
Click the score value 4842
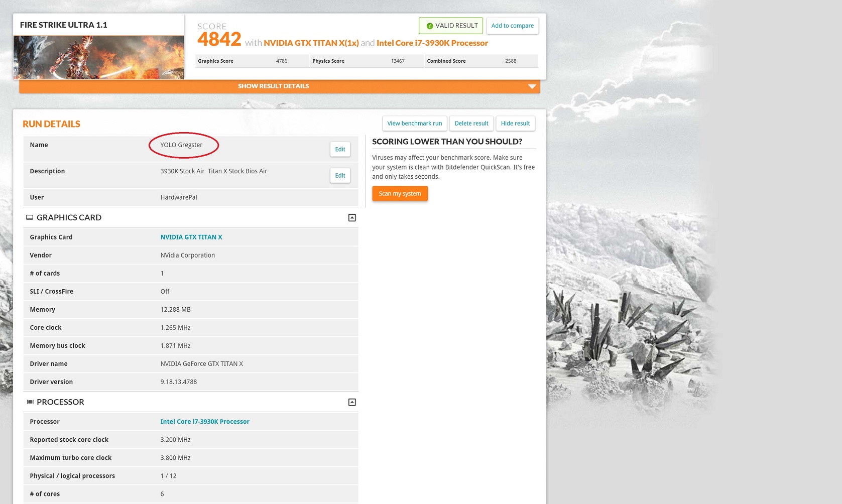tap(219, 39)
